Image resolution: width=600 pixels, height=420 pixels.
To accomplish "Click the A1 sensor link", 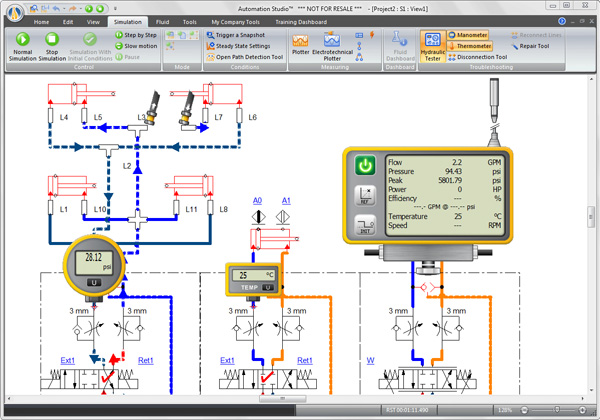I will point(286,200).
